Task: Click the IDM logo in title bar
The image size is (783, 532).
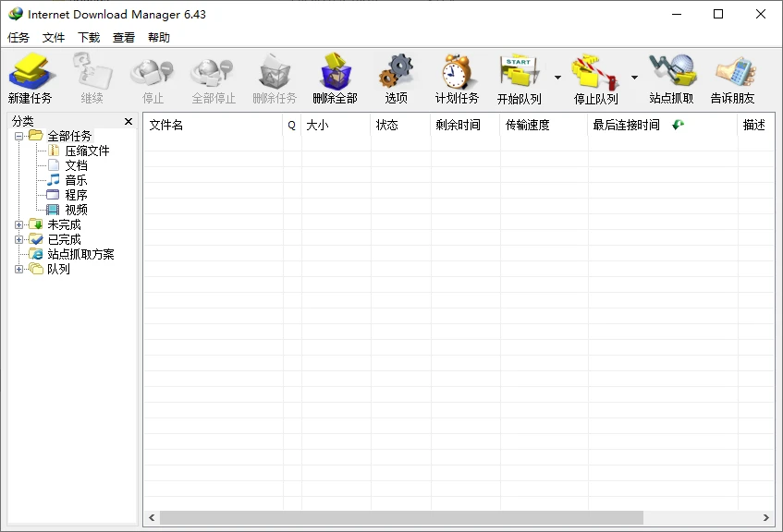Action: 16,14
